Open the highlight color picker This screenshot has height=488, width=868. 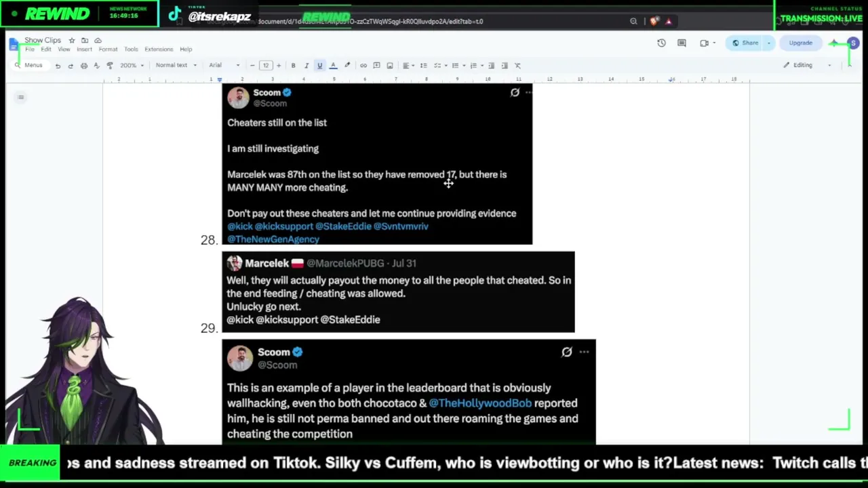(x=347, y=66)
